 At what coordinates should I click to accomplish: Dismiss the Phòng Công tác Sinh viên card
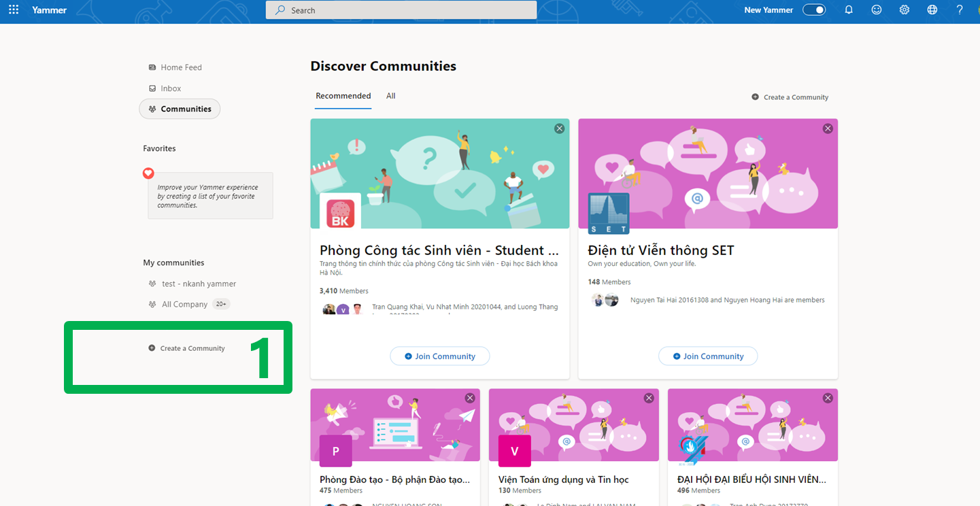[559, 129]
